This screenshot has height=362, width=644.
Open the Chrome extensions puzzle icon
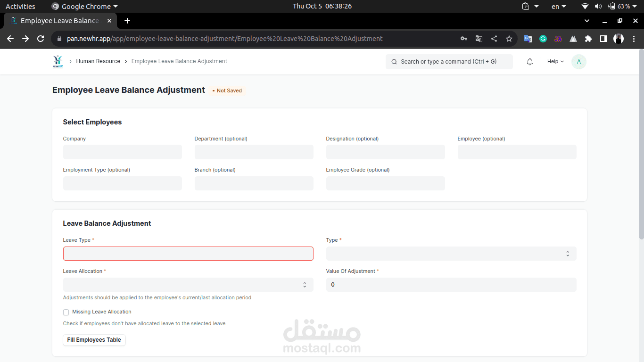(588, 39)
